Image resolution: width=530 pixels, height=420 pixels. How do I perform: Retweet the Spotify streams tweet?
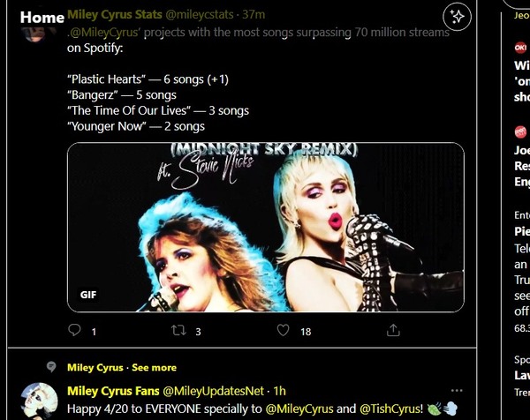tap(178, 330)
